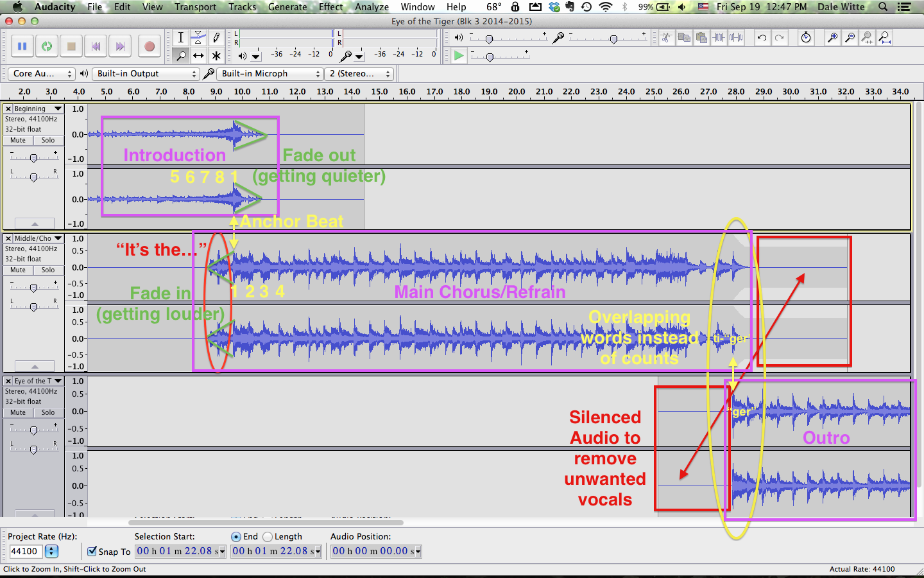The image size is (924, 578).
Task: Select the Envelope tool
Action: coord(199,37)
